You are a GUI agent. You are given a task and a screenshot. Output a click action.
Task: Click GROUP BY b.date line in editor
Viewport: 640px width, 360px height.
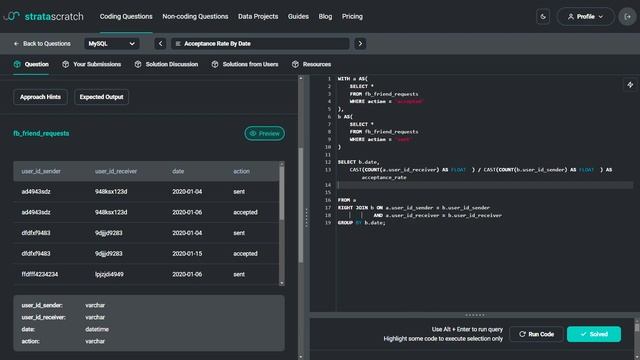(x=362, y=223)
